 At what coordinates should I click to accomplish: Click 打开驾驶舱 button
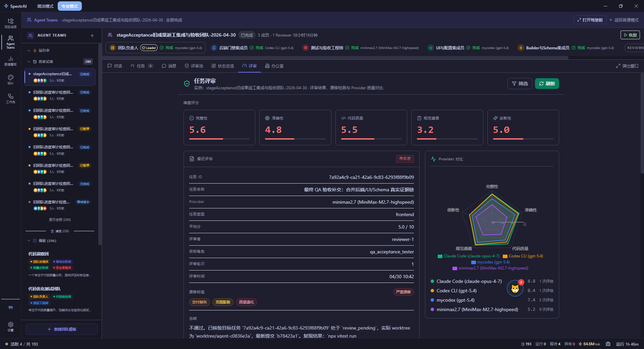pos(590,20)
